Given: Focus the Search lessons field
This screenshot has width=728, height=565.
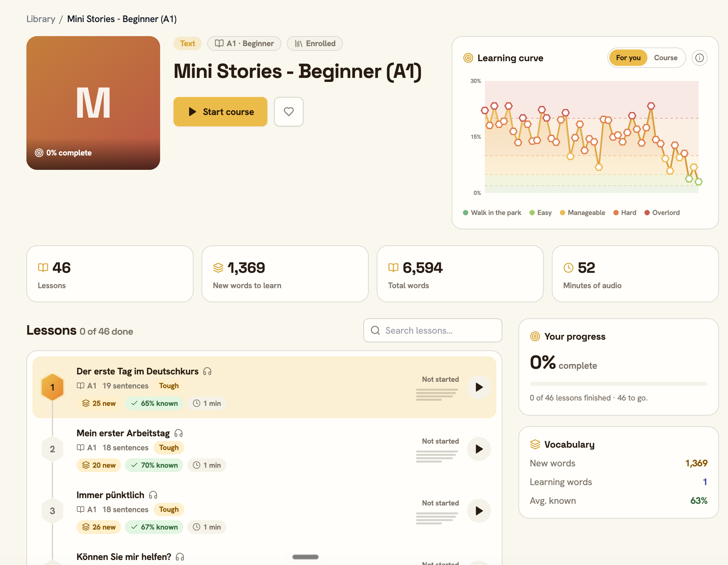Looking at the screenshot, I should [x=433, y=330].
